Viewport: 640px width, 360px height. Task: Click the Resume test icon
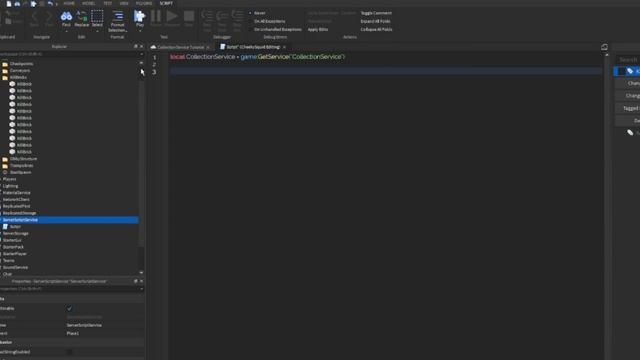point(172,16)
